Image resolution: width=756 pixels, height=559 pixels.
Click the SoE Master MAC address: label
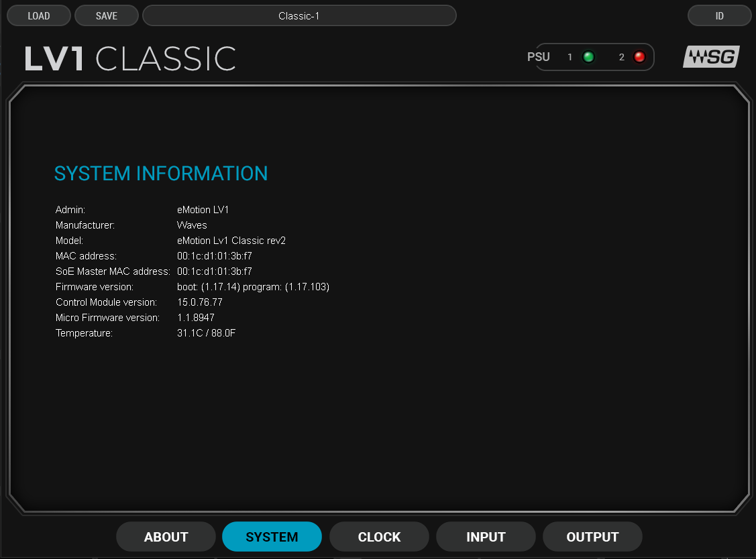click(x=113, y=271)
